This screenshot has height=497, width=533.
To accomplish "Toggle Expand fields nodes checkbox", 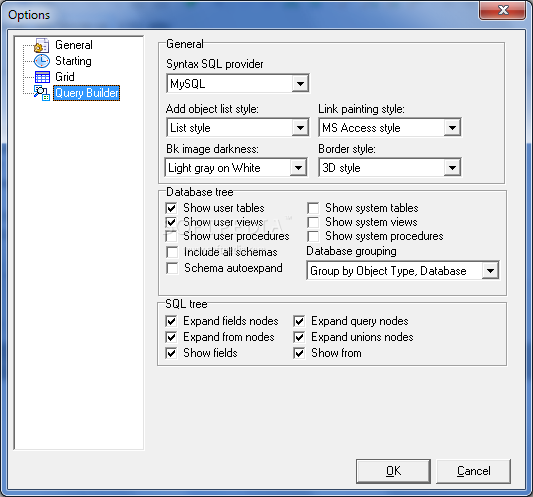I will coord(171,321).
